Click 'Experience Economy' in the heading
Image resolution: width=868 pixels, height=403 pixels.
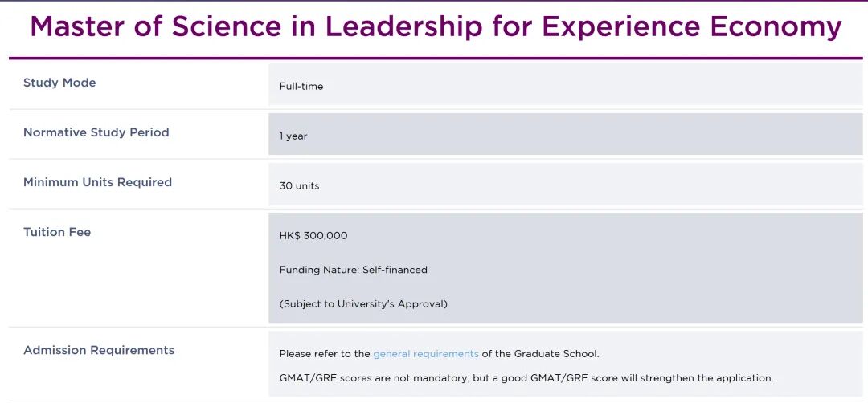pos(691,27)
